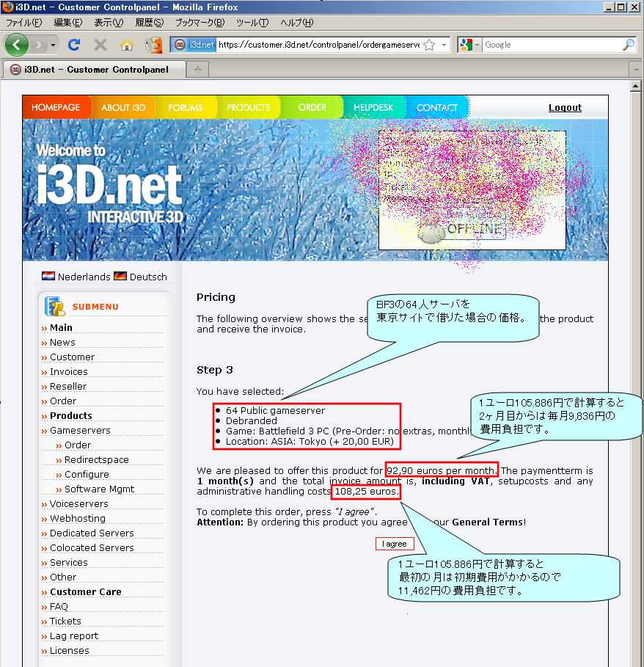This screenshot has width=644, height=667.
Task: Focus the Google search box
Action: (552, 45)
